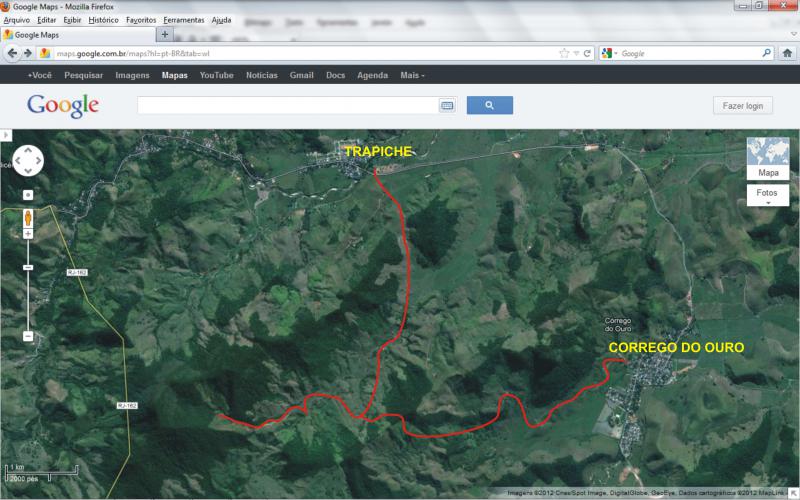Open the Exibir menu
This screenshot has height=500, width=800.
[72, 20]
